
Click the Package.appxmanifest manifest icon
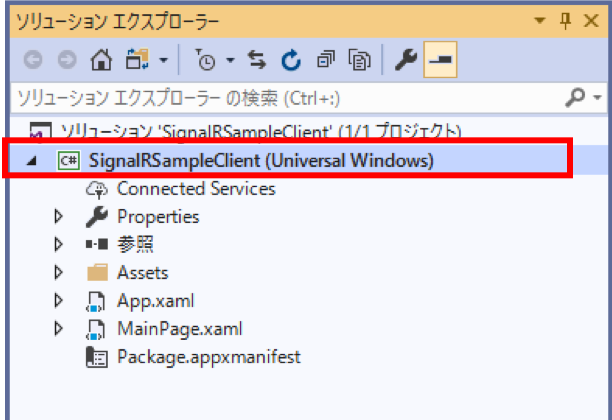pos(96,357)
